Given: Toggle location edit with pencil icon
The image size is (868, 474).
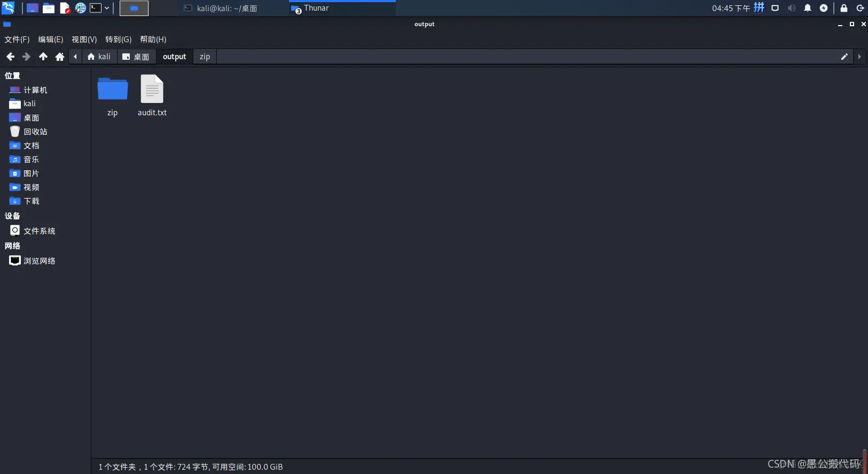Looking at the screenshot, I should tap(844, 57).
